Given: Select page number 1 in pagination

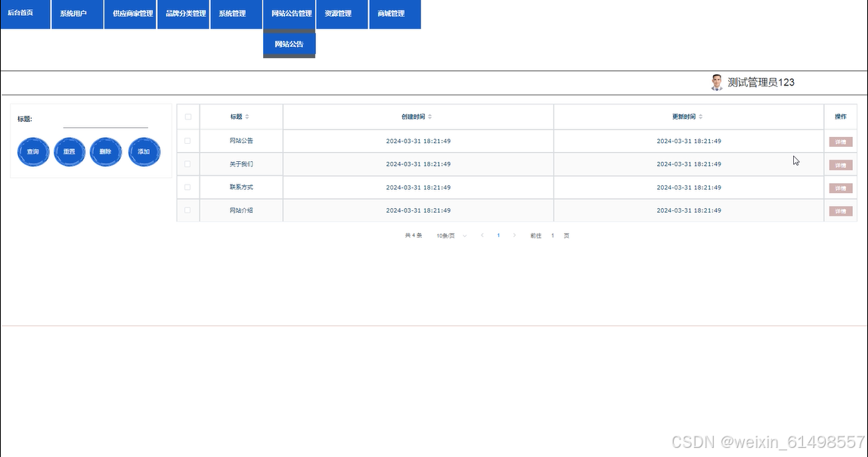Looking at the screenshot, I should tap(498, 235).
